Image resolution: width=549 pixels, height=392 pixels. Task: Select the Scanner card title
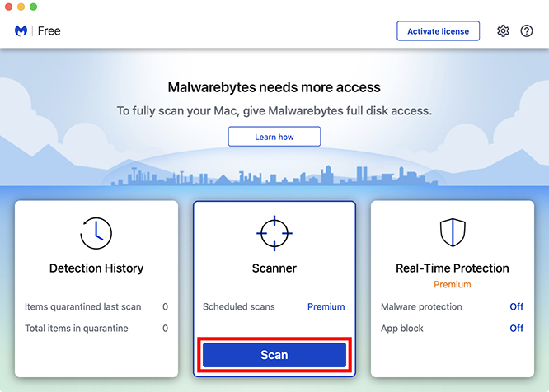[x=274, y=268]
